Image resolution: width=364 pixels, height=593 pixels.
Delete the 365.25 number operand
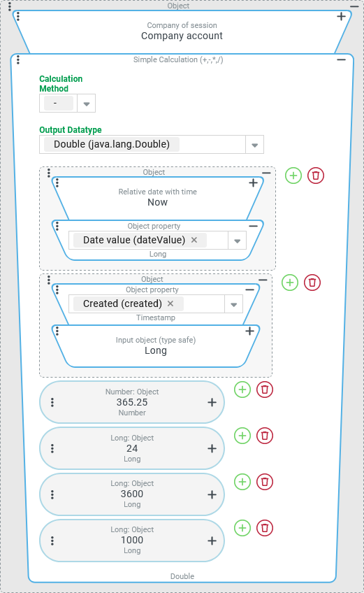pos(265,390)
